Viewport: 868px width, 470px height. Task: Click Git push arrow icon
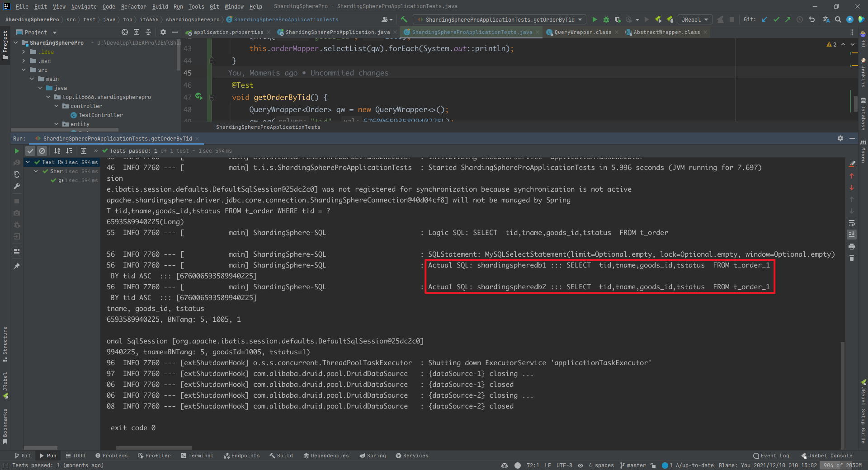[788, 19]
